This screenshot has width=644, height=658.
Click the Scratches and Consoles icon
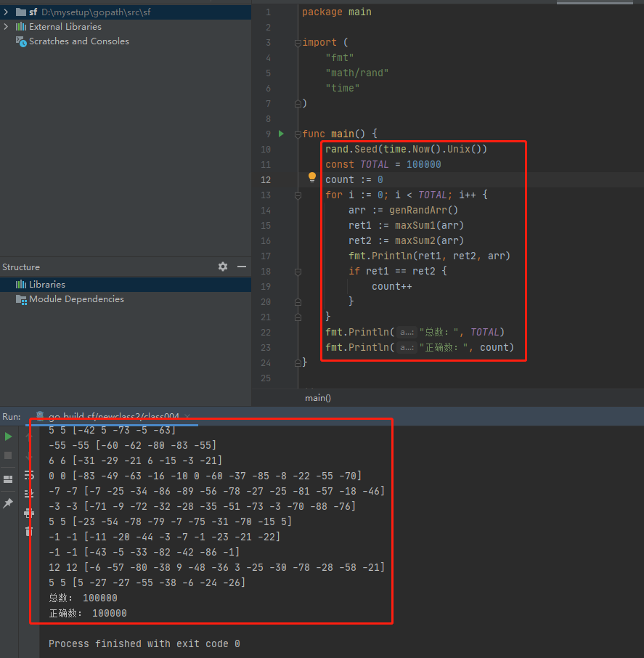[21, 41]
